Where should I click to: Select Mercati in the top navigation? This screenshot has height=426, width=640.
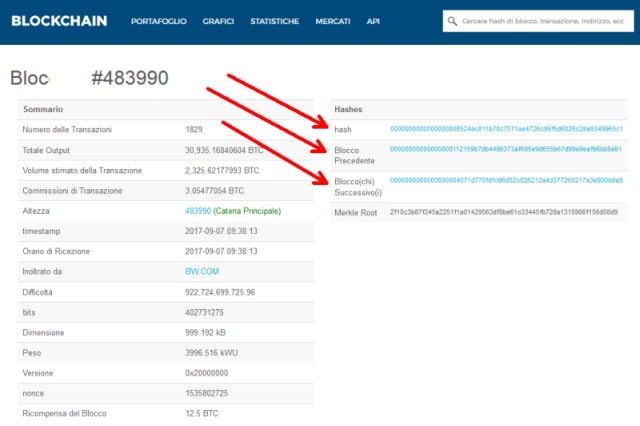coord(333,21)
